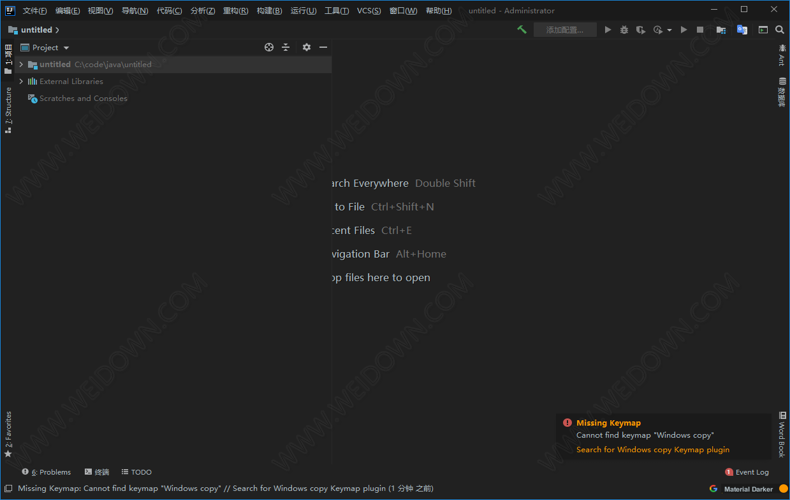The image size is (790, 500).
Task: Open the Project panel settings gear
Action: coord(306,47)
